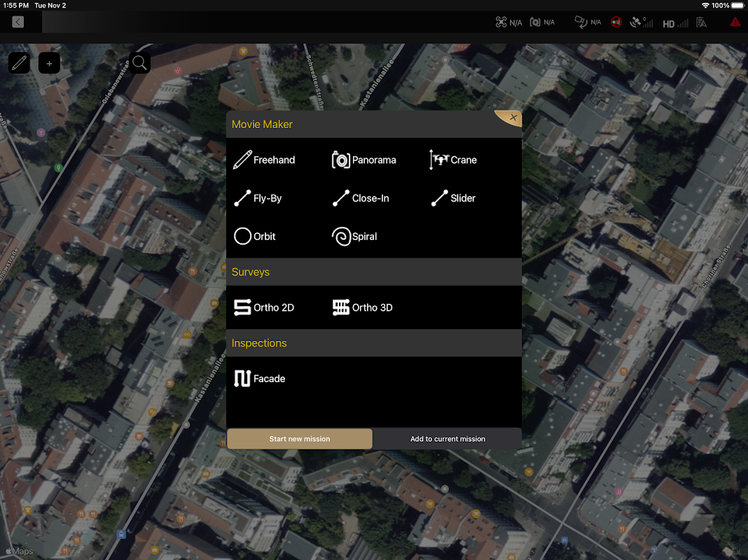Image resolution: width=748 pixels, height=560 pixels.
Task: Tap the Surveys section header
Action: tap(374, 272)
